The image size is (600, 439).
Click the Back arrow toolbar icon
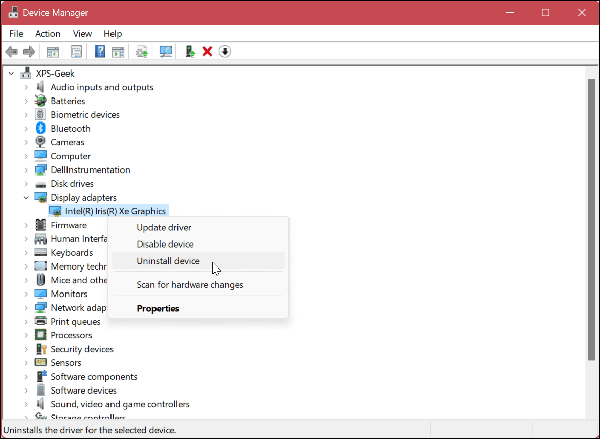pyautogui.click(x=12, y=51)
